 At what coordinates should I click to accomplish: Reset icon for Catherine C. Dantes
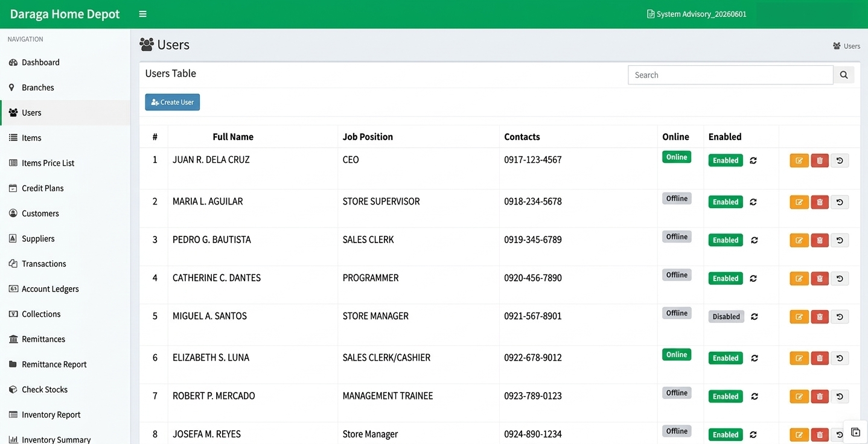click(840, 279)
